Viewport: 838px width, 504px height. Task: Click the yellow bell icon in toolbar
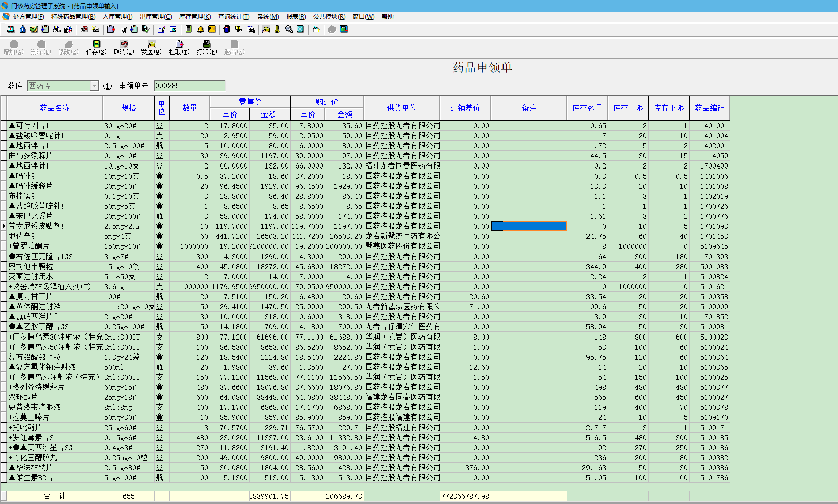[x=200, y=29]
